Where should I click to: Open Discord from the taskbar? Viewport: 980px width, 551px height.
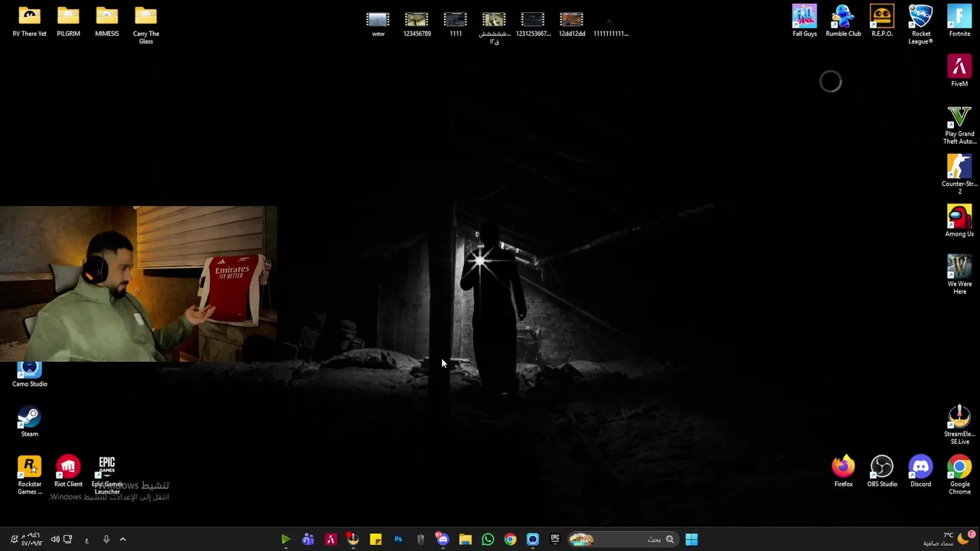pyautogui.click(x=443, y=540)
